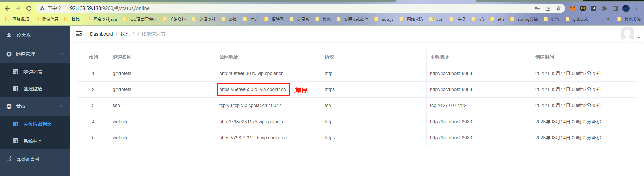Click the table icon next to 系统状态
The width and height of the screenshot is (644, 176).
tap(16, 141)
